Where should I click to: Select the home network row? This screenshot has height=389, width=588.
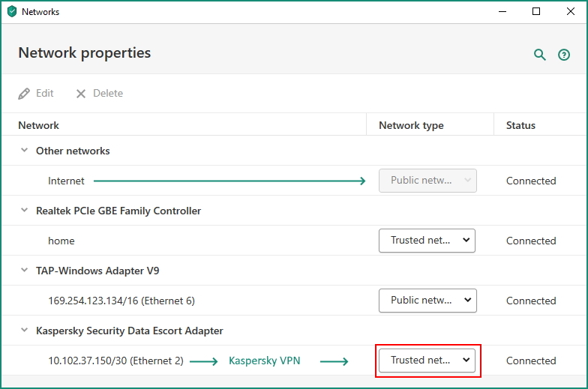pyautogui.click(x=61, y=241)
